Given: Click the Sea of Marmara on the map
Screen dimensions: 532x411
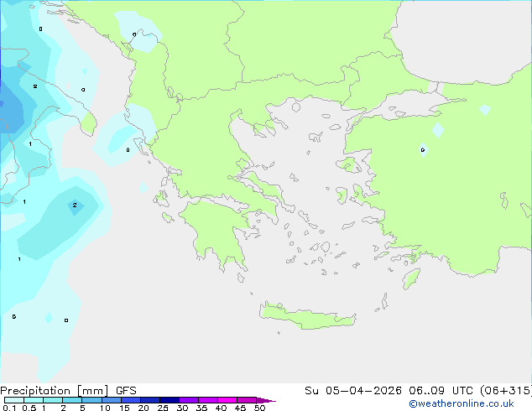Looking at the screenshot, I should (412, 105).
